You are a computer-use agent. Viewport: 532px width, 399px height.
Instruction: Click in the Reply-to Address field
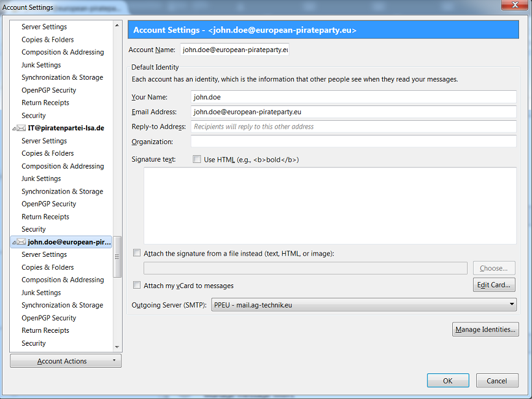pyautogui.click(x=353, y=127)
